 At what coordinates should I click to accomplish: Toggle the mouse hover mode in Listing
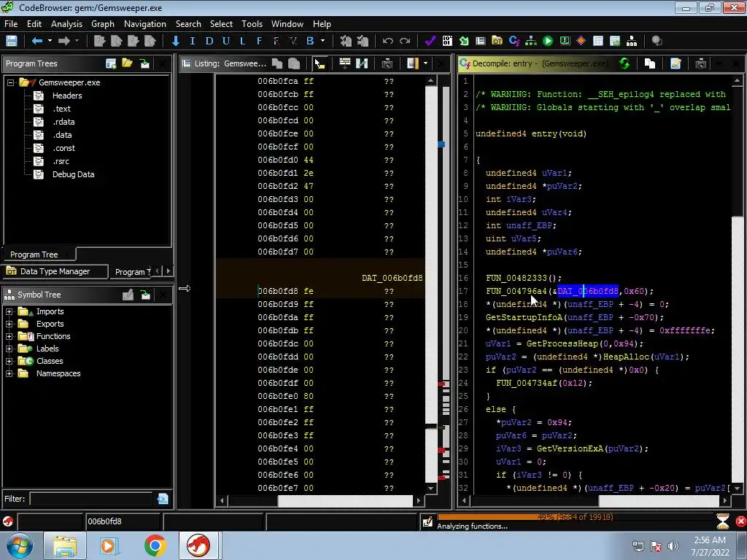click(x=320, y=63)
